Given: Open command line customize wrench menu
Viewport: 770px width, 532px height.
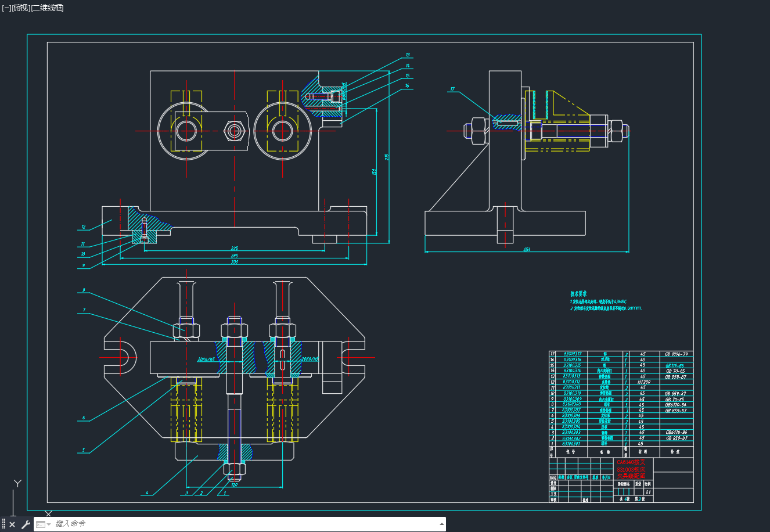Looking at the screenshot, I should click(26, 524).
